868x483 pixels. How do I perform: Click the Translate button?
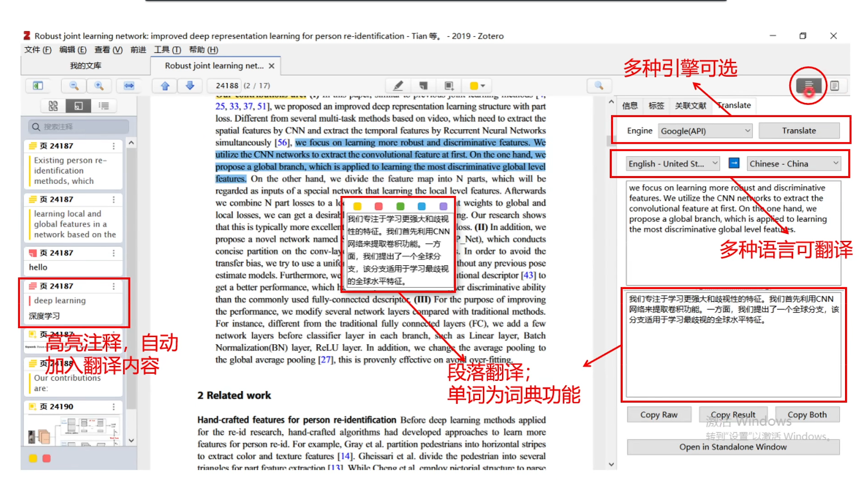800,131
